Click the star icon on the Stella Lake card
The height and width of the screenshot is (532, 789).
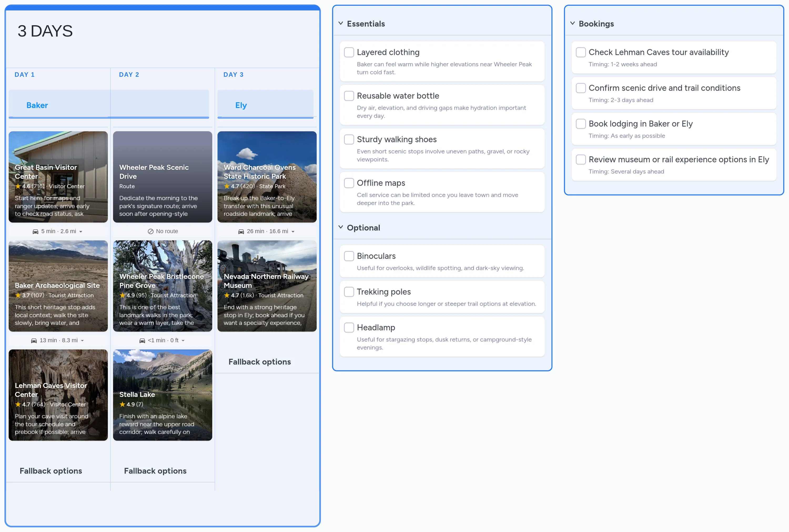coord(122,405)
